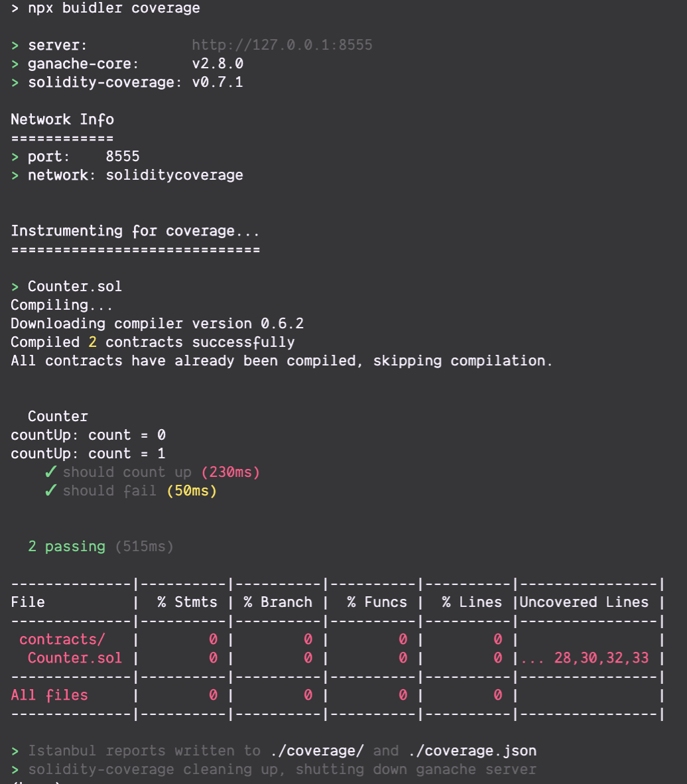
Task: Click uncovered lines 28,30,32,33 text
Action: point(601,658)
